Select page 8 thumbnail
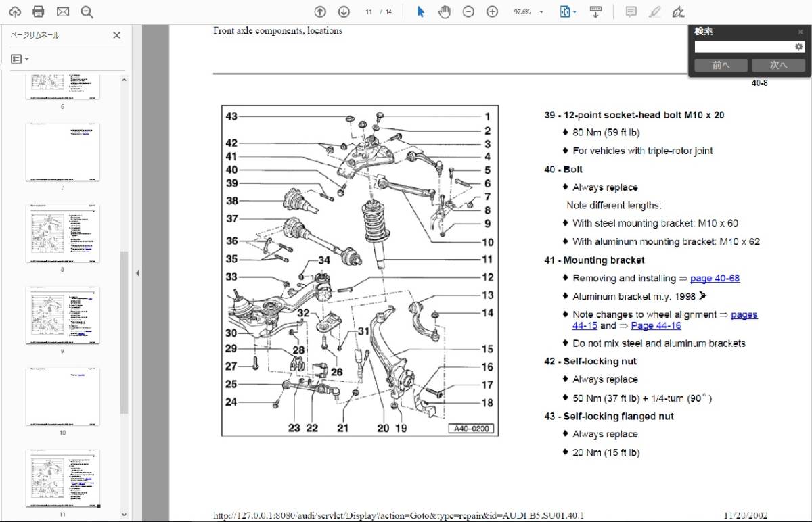The width and height of the screenshot is (812, 522). pyautogui.click(x=63, y=233)
